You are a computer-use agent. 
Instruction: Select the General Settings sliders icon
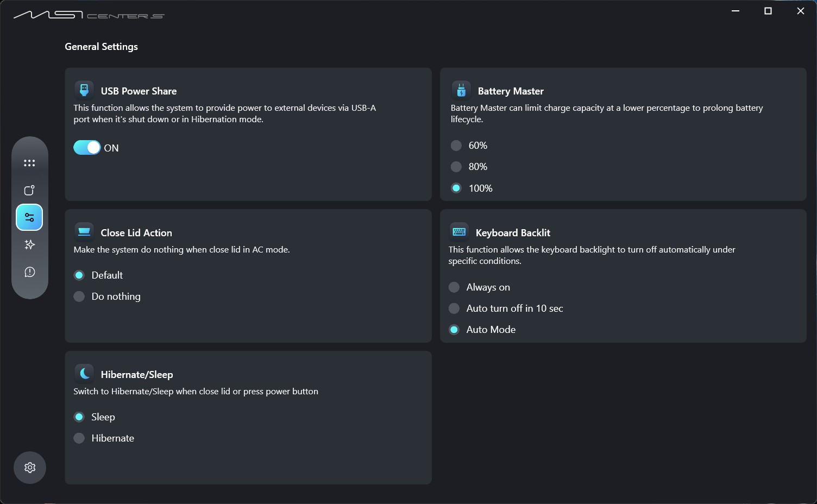[29, 217]
